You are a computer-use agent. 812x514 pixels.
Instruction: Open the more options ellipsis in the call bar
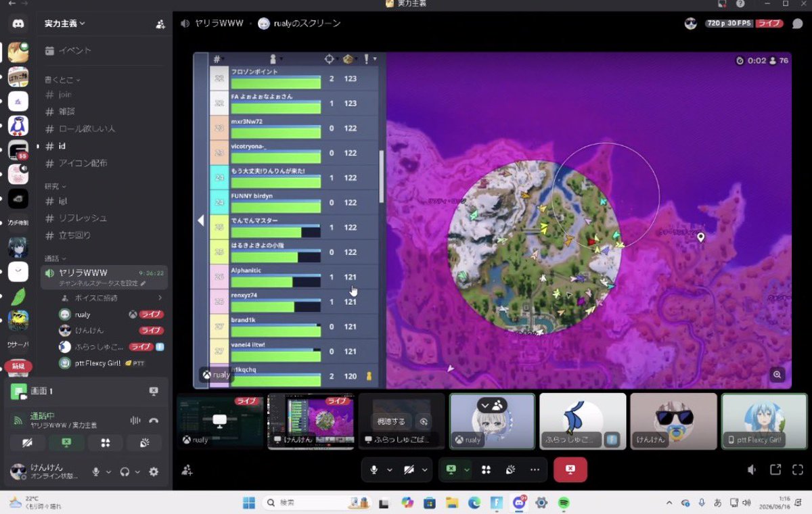(535, 469)
